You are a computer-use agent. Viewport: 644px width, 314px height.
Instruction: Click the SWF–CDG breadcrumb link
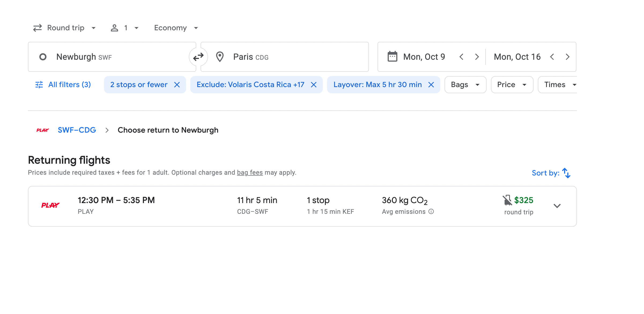(77, 130)
